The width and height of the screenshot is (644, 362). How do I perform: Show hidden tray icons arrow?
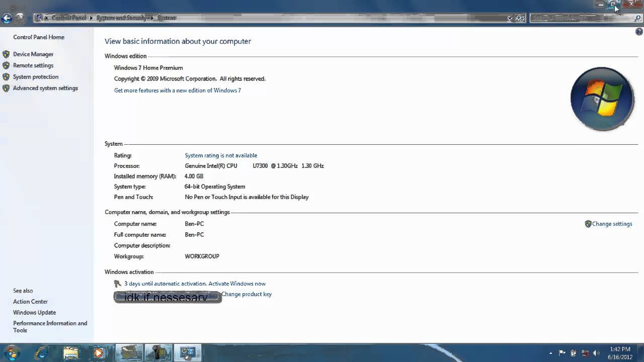point(550,353)
